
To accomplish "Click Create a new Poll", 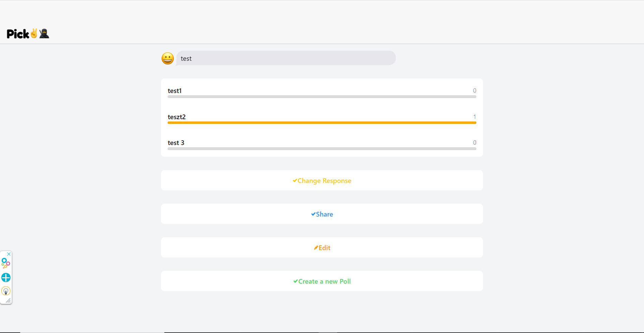I will [322, 281].
